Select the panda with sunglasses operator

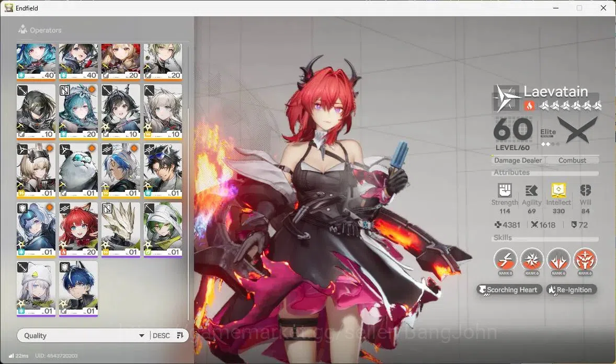78,170
